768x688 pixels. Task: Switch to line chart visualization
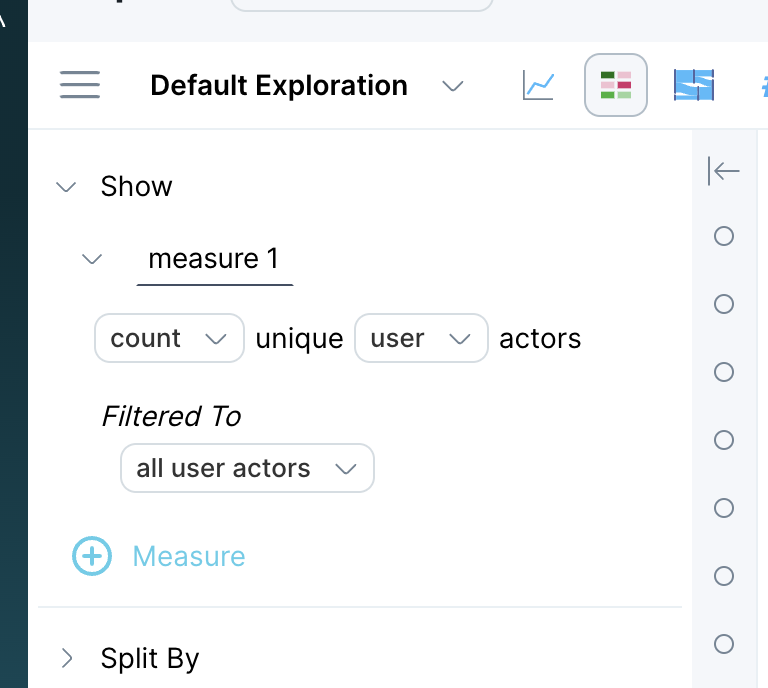(538, 85)
